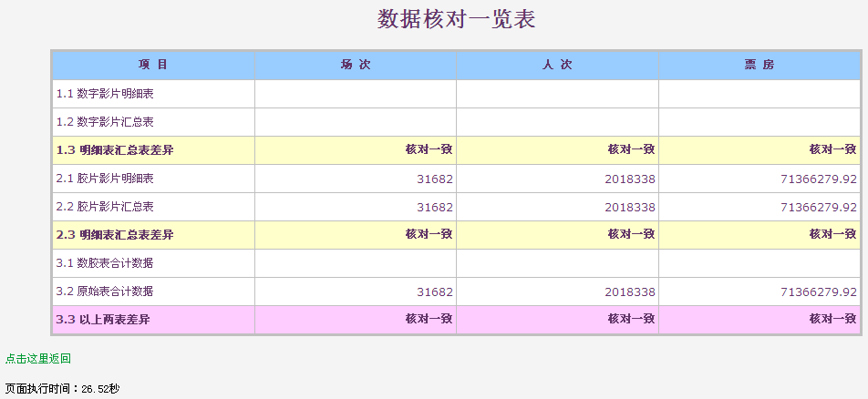
Task: Click the 票房 column header
Action: tap(759, 65)
